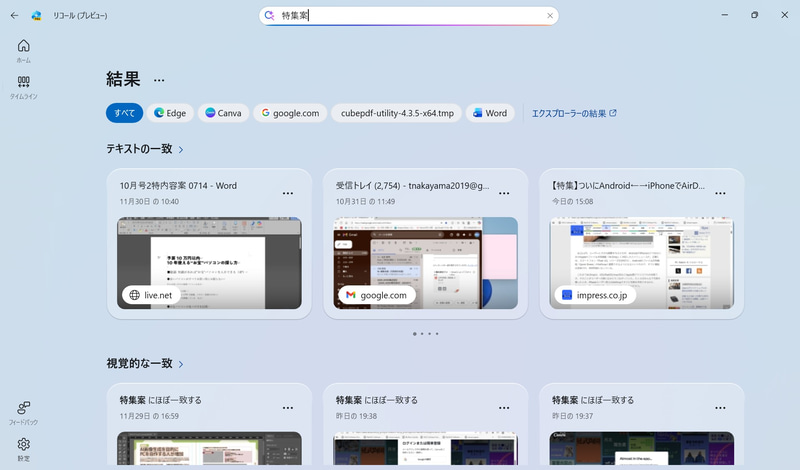Image resolution: width=800 pixels, height=470 pixels.
Task: Open the Word document snapshot thumbnail
Action: point(209,263)
